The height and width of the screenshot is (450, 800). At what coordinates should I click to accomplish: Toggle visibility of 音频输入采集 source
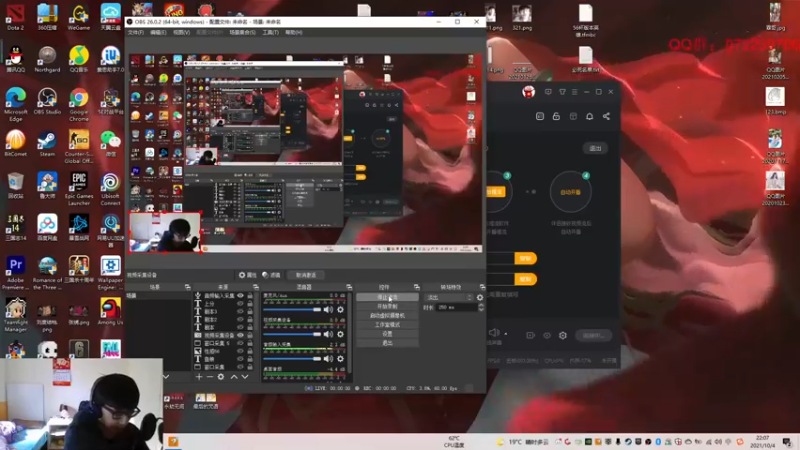point(240,295)
